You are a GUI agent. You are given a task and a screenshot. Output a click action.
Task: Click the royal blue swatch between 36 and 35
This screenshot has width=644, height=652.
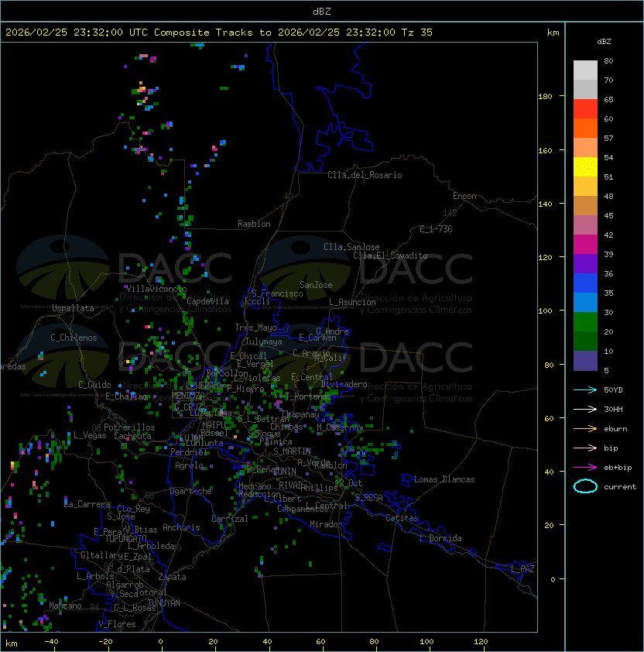coord(585,283)
